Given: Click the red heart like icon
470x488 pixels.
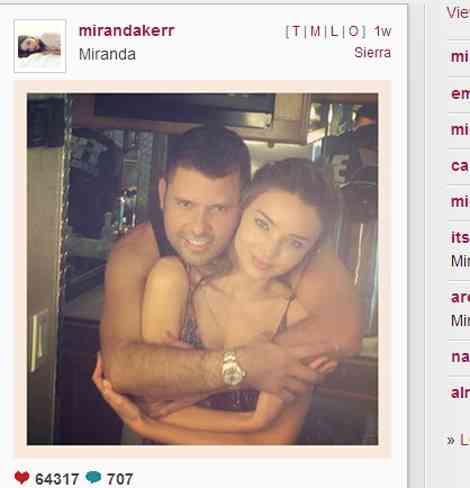Looking at the screenshot, I should [22, 478].
